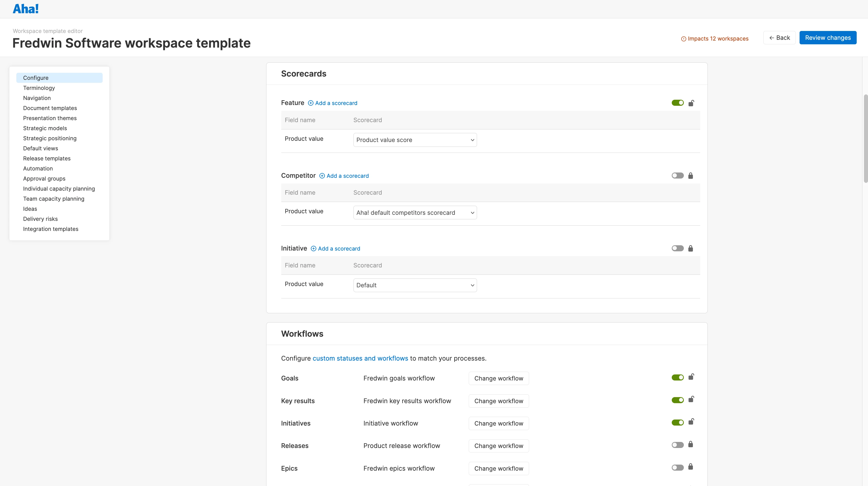Click the Key results workflow padlock icon
868x486 pixels.
[x=691, y=399]
